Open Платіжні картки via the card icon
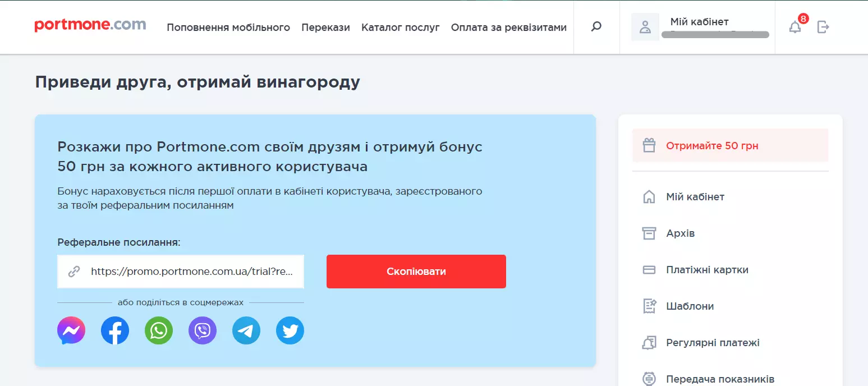Viewport: 868px width, 386px height. tap(649, 269)
